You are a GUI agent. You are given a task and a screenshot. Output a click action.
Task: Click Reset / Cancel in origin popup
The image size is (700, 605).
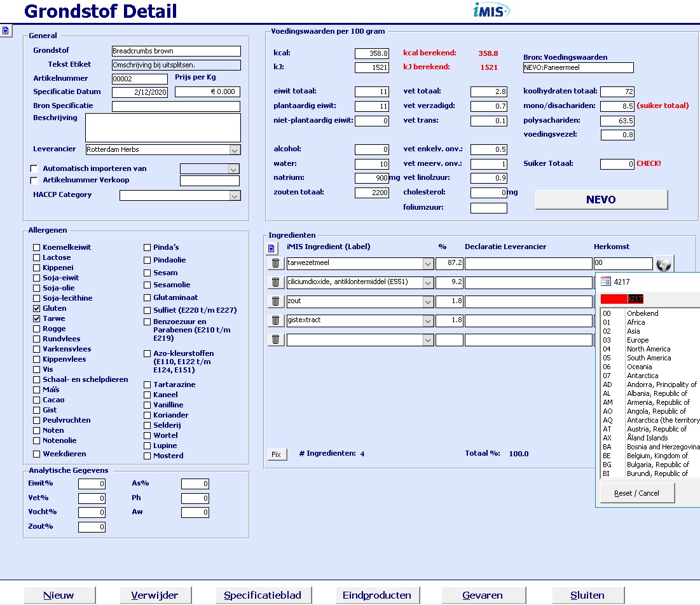pos(637,493)
